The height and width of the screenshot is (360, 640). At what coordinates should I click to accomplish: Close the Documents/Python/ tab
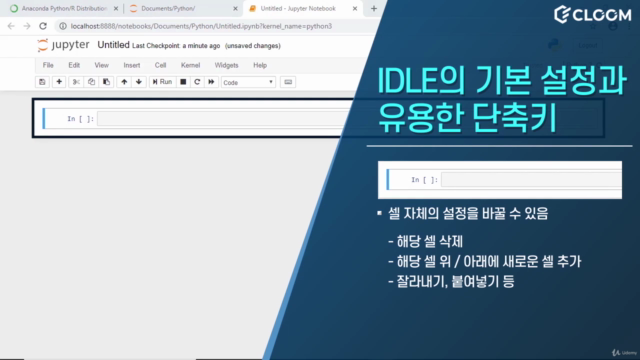(x=235, y=9)
